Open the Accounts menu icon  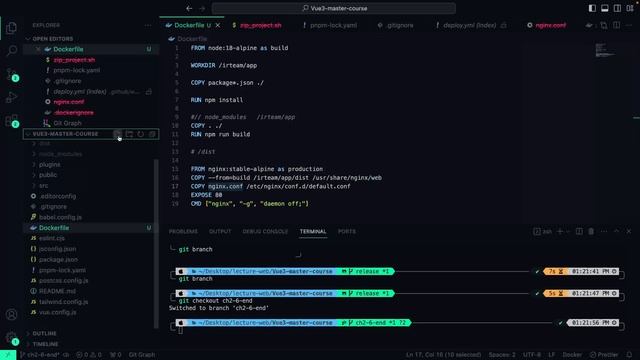(x=11, y=314)
